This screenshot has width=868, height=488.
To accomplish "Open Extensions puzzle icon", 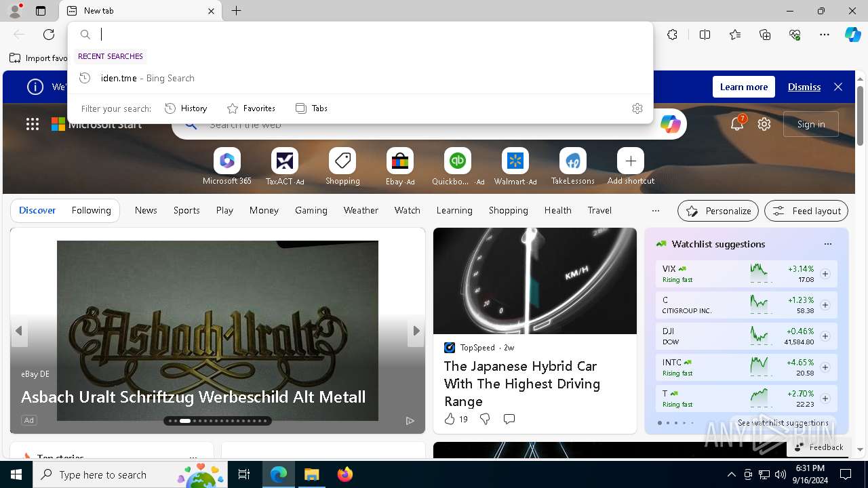I will pyautogui.click(x=672, y=35).
